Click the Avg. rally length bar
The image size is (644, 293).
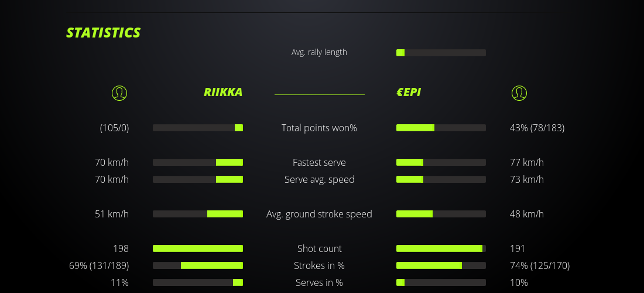pos(441,53)
